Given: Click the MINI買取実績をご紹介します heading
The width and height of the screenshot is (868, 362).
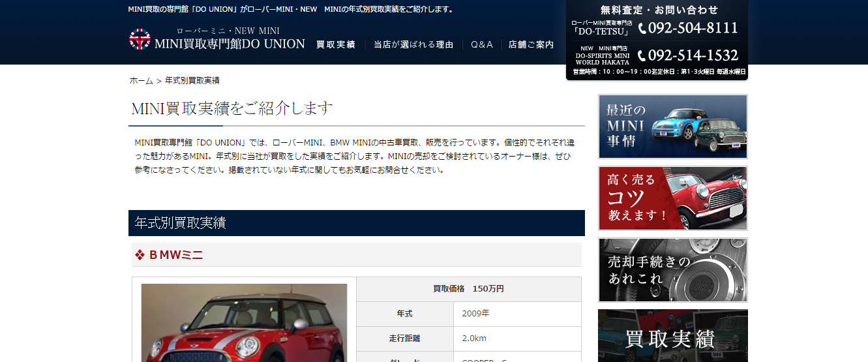Looking at the screenshot, I should [232, 108].
